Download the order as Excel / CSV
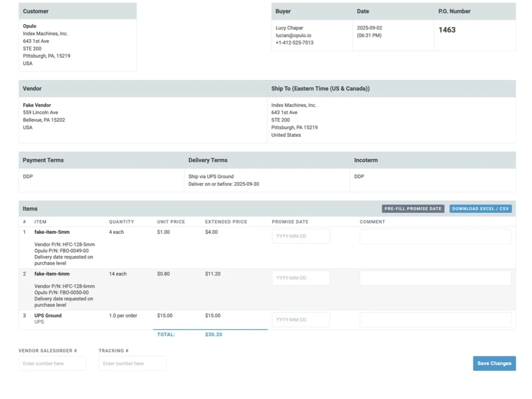532x399 pixels. click(x=480, y=209)
